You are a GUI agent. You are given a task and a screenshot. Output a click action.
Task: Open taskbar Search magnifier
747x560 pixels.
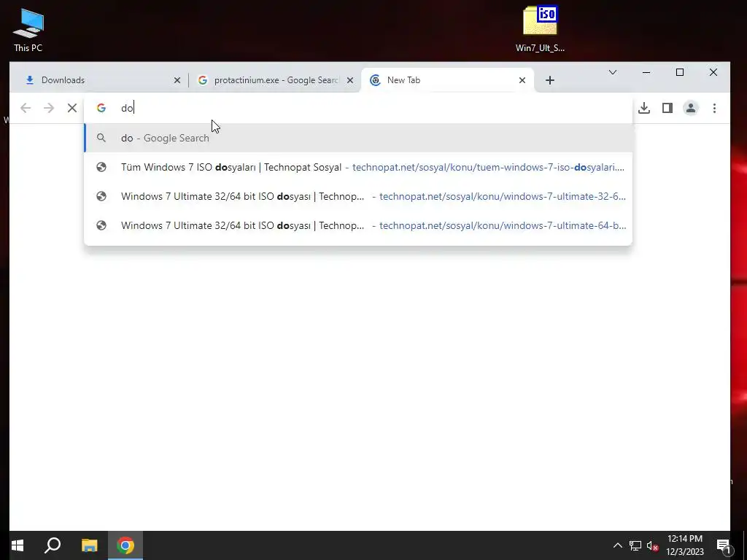[53, 545]
